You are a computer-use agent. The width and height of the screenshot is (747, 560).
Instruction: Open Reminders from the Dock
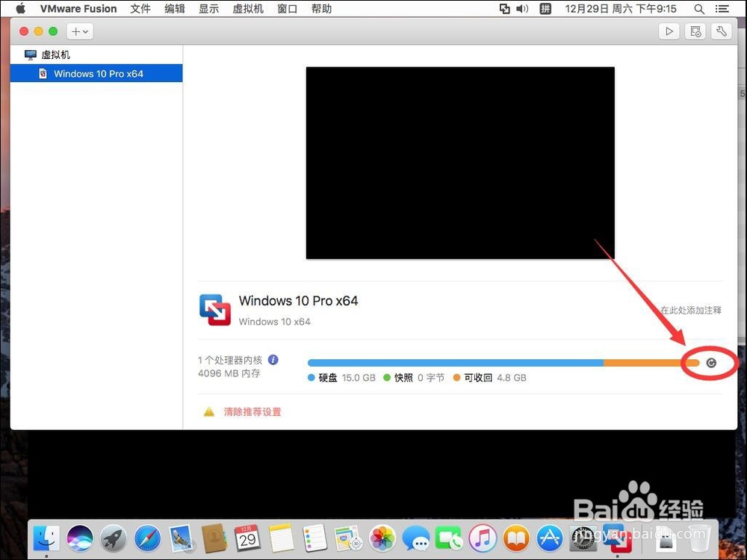pyautogui.click(x=314, y=538)
